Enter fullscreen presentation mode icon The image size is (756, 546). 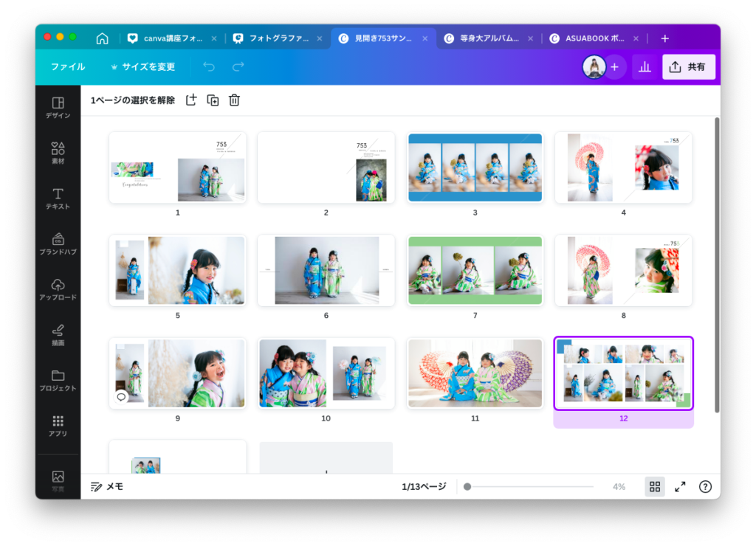680,487
